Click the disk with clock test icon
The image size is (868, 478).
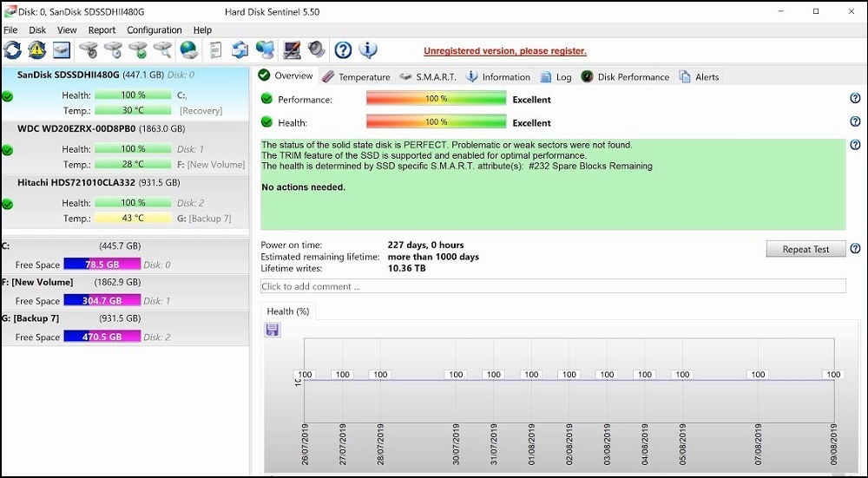point(114,50)
